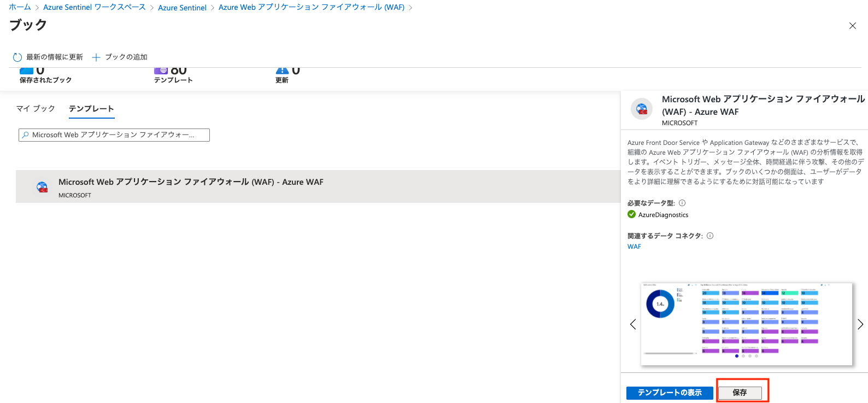Click the updates warning icon
Image resolution: width=868 pixels, height=403 pixels.
[x=282, y=70]
